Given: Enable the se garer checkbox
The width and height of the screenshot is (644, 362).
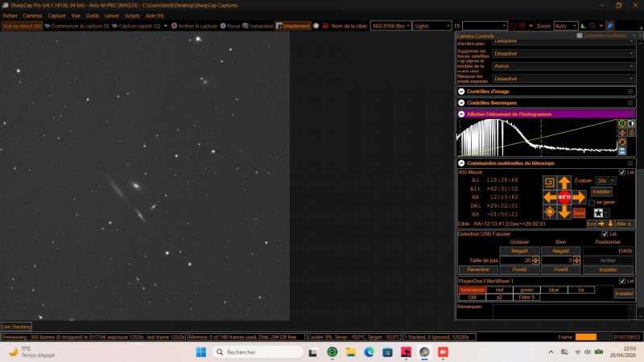Looking at the screenshot, I should coord(592,203).
